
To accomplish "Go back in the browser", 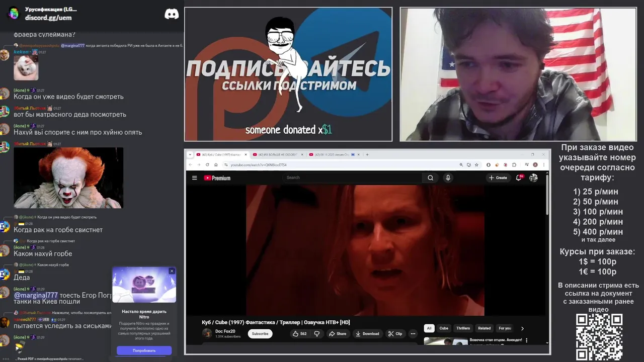I will pyautogui.click(x=190, y=164).
